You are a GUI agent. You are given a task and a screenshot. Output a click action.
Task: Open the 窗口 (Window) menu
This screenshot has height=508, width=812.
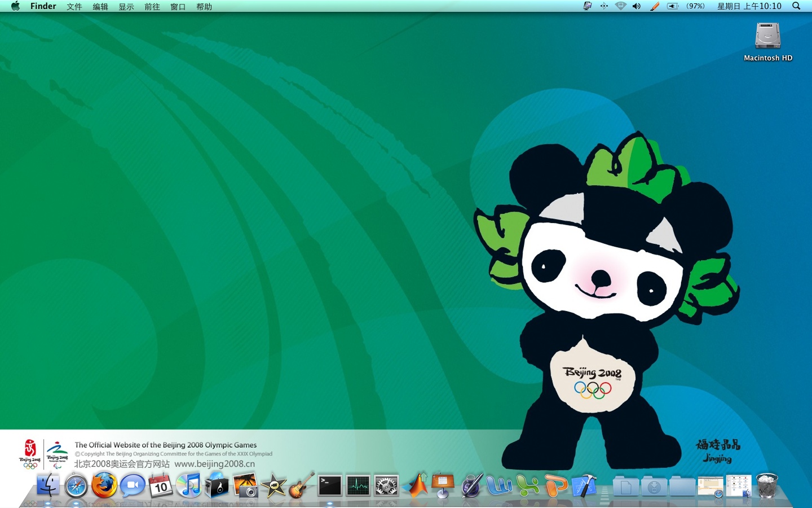(178, 7)
